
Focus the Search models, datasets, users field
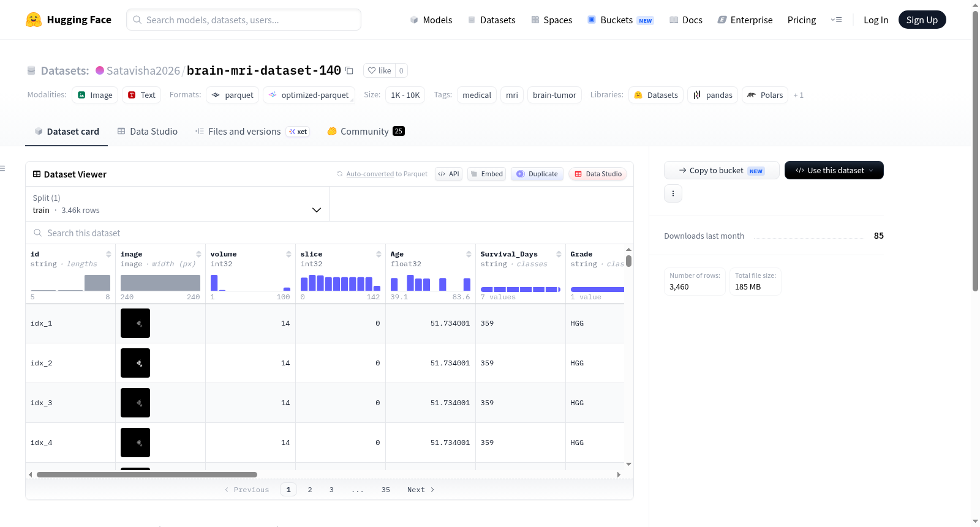(x=244, y=20)
